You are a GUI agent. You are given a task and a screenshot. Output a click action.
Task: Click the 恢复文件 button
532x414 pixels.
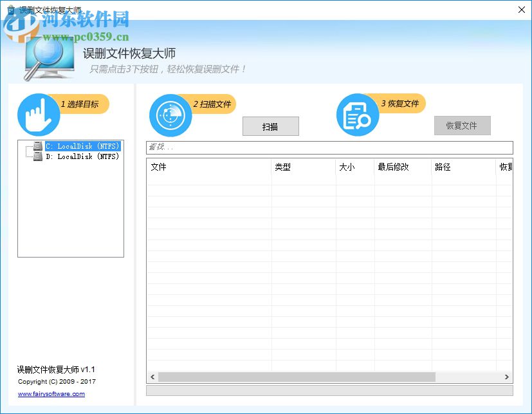click(462, 126)
